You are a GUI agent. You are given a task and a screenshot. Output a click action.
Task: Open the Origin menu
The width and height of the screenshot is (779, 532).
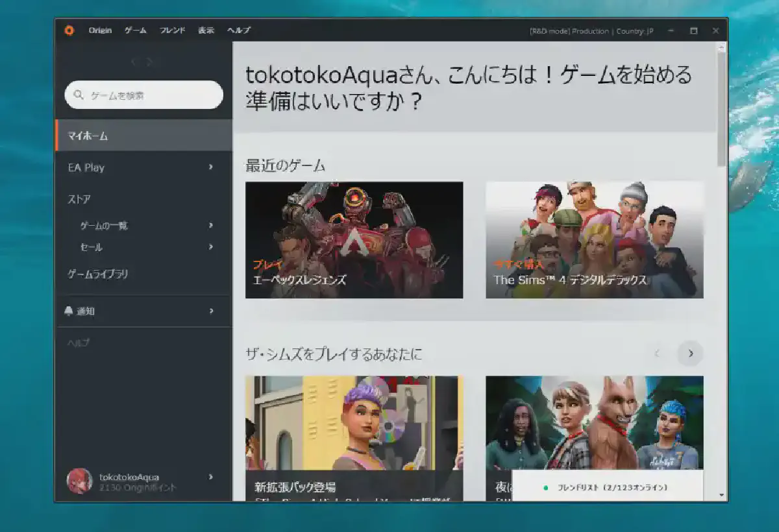click(x=100, y=30)
